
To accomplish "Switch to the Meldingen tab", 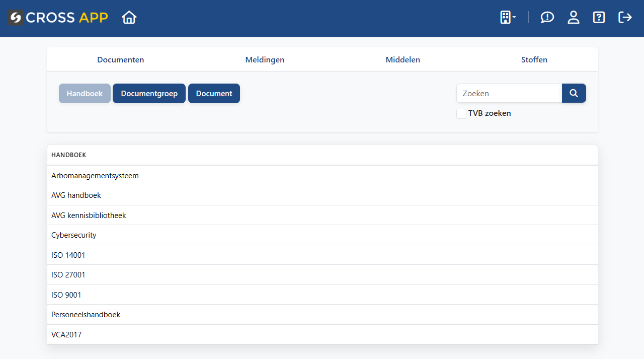I will pos(265,59).
